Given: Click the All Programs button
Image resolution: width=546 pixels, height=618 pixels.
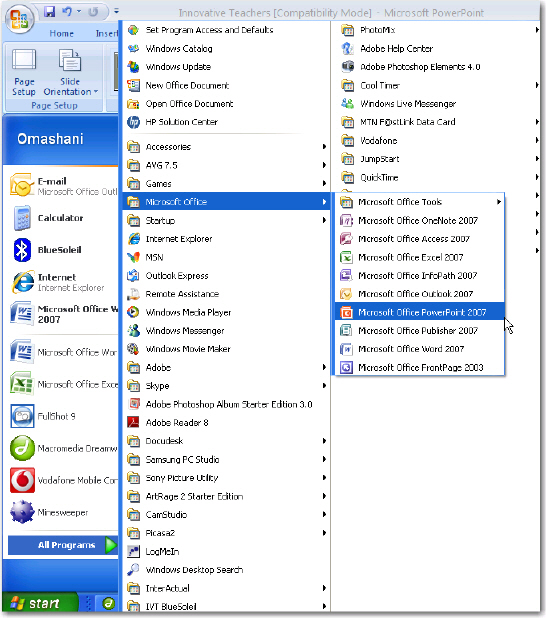Looking at the screenshot, I should [63, 545].
